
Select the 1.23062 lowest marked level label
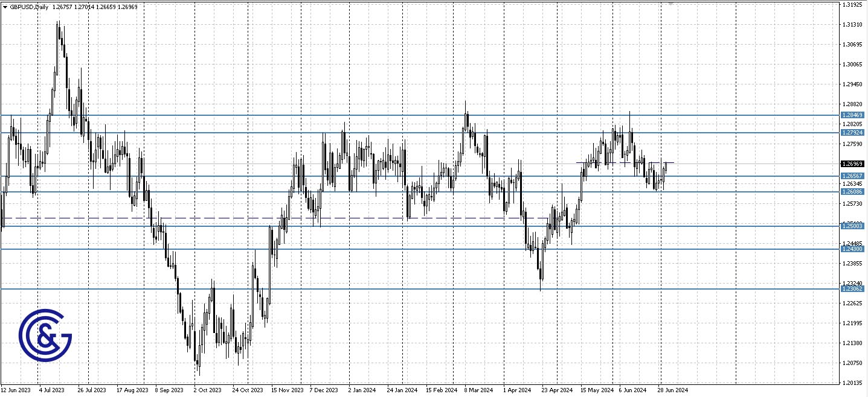tap(854, 290)
